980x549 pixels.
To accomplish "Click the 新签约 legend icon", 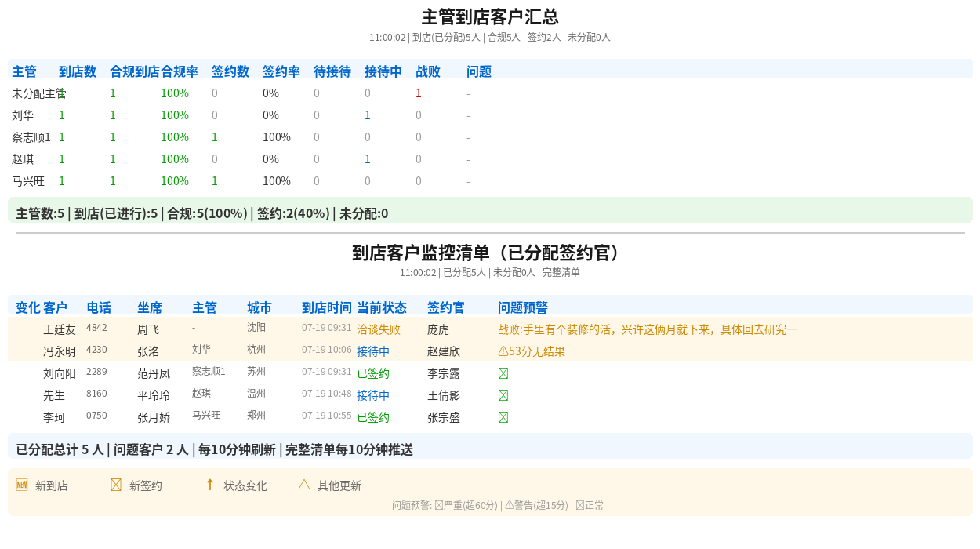I will click(116, 485).
